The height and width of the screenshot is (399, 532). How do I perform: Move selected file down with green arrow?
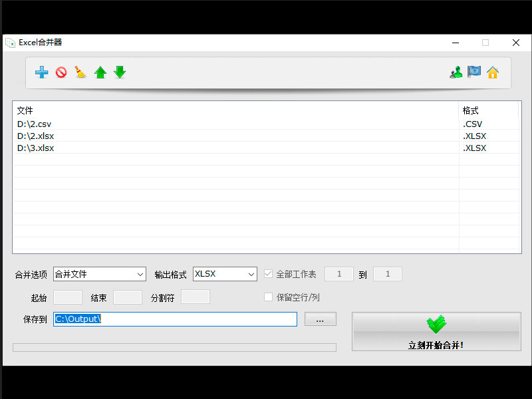pyautogui.click(x=120, y=72)
